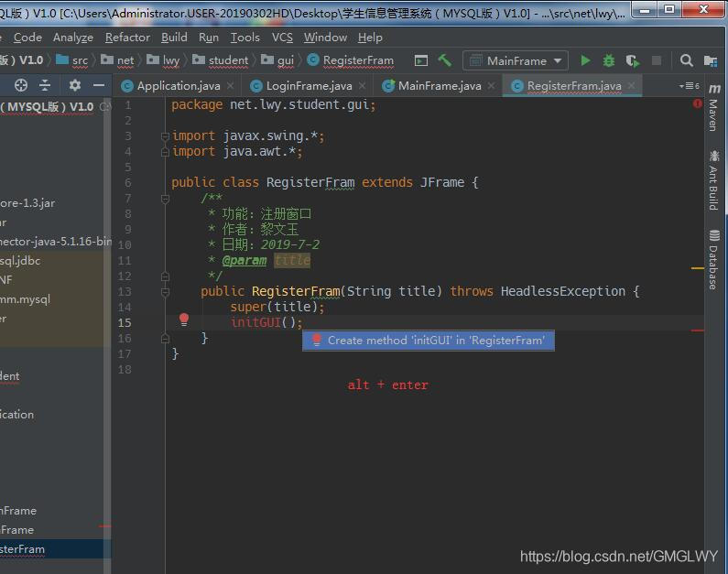Screen dimensions: 728x574
Task: Open the Help menu
Action: [370, 38]
